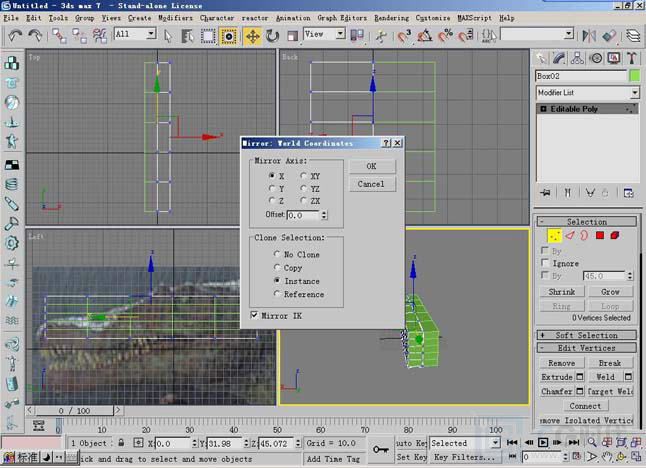Activate the Select and Scale tool
The width and height of the screenshot is (646, 468).
(292, 36)
